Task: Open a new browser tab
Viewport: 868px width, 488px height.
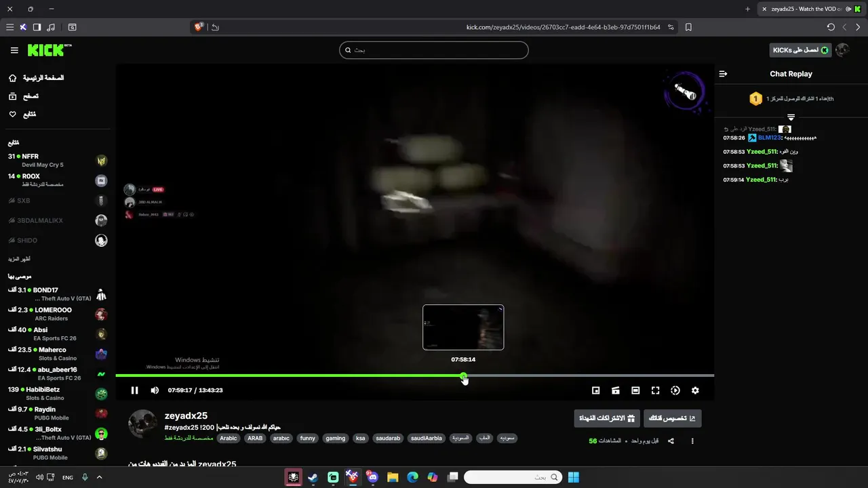Action: point(747,9)
